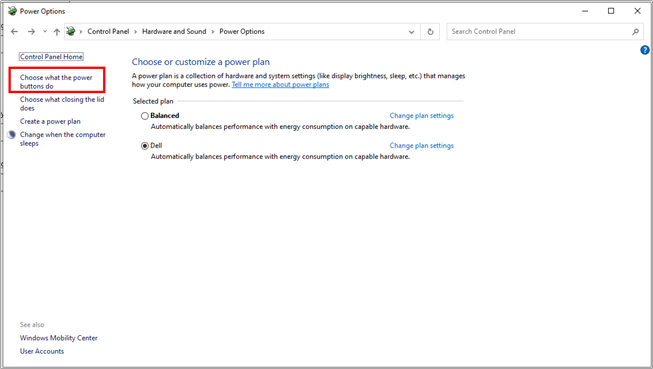
Task: Go up one level with up arrow
Action: pos(57,32)
